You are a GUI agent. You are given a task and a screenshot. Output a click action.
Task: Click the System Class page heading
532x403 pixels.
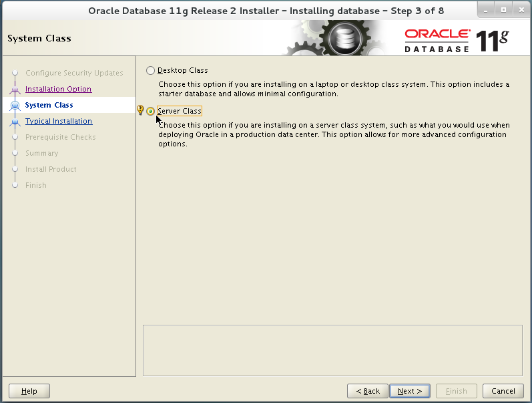pyautogui.click(x=39, y=38)
